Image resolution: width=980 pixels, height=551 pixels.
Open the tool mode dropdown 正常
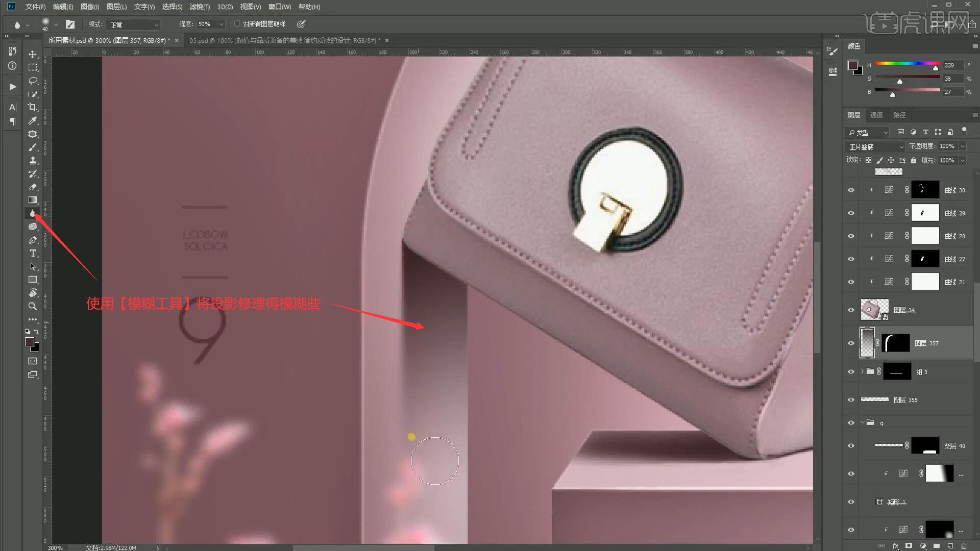pos(134,24)
